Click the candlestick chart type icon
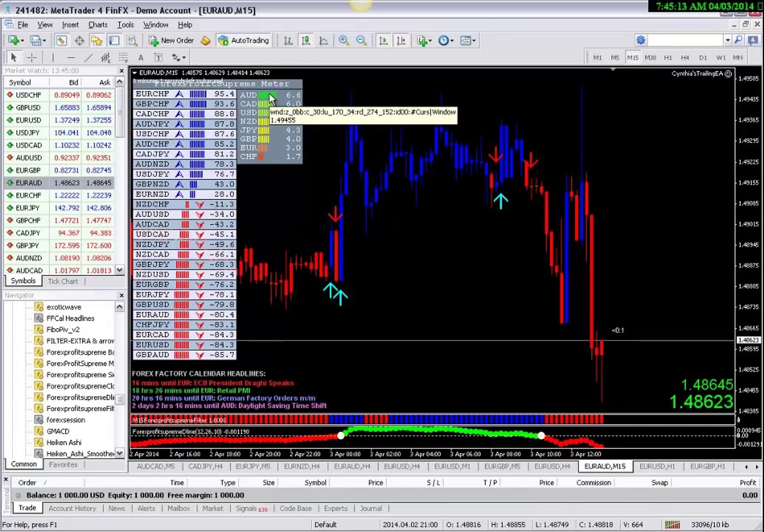The width and height of the screenshot is (764, 532). pos(306,40)
